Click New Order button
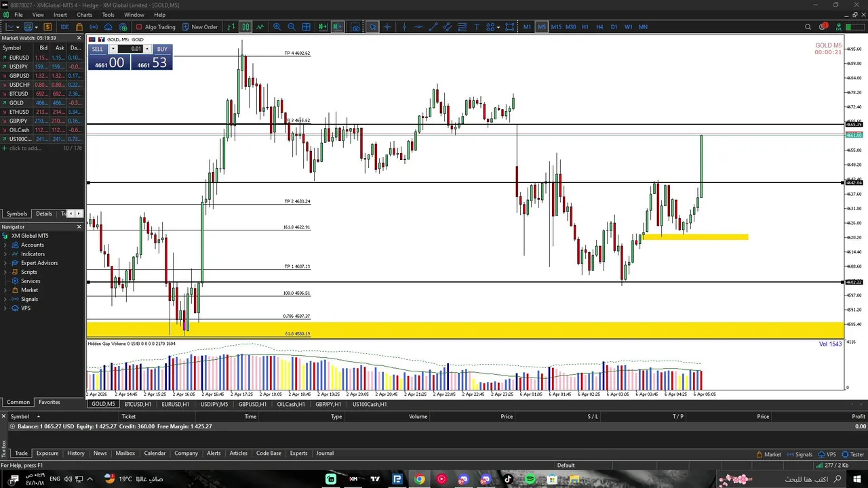The height and width of the screenshot is (488, 868). (x=199, y=27)
